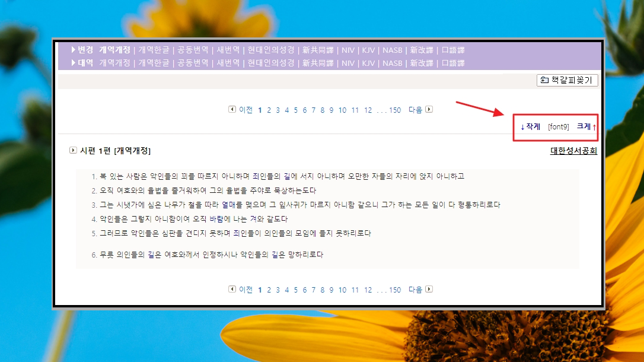Switch version to NIV in 변경 row
The height and width of the screenshot is (362, 644).
coord(348,50)
